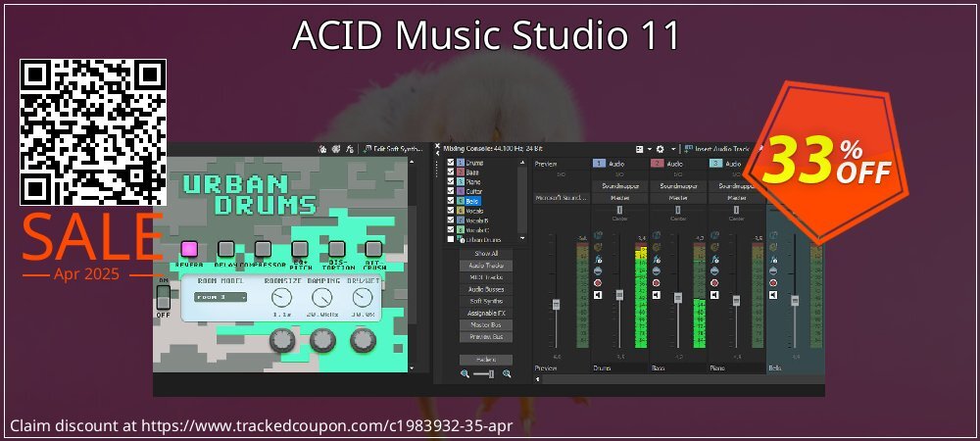Uncheck the Piano track checkbox
The image size is (980, 441).
click(x=451, y=181)
